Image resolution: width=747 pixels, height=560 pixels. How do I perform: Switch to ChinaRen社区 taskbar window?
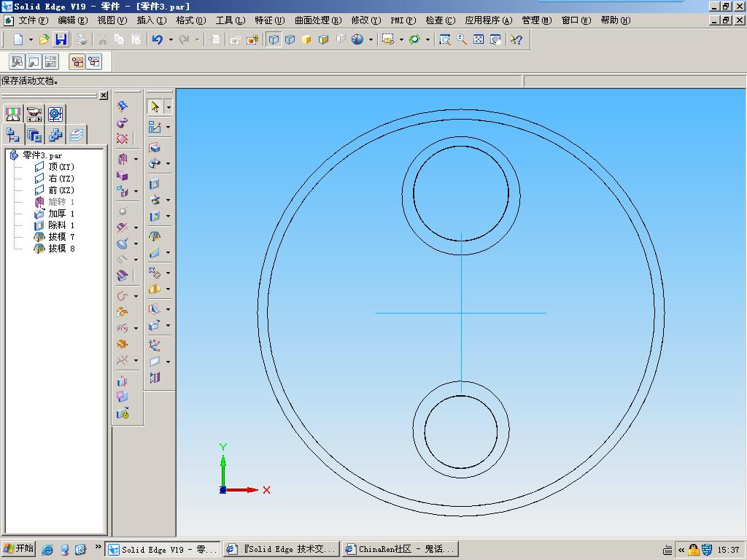pos(400,549)
